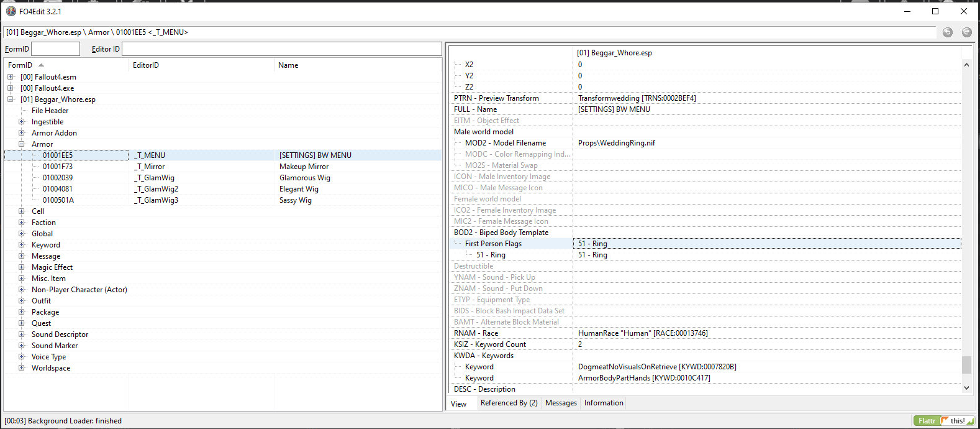980x429 pixels.
Task: Expand the [00] Fallout4.exe node
Action: (10, 88)
